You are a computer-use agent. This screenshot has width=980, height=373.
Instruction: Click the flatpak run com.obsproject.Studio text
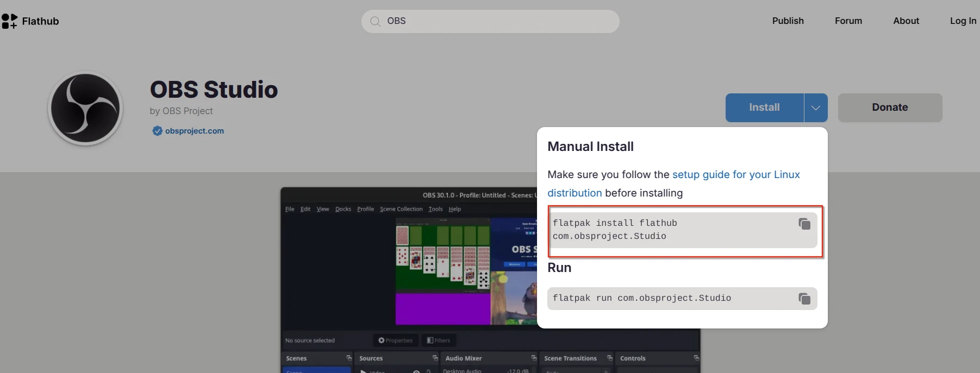pyautogui.click(x=642, y=298)
